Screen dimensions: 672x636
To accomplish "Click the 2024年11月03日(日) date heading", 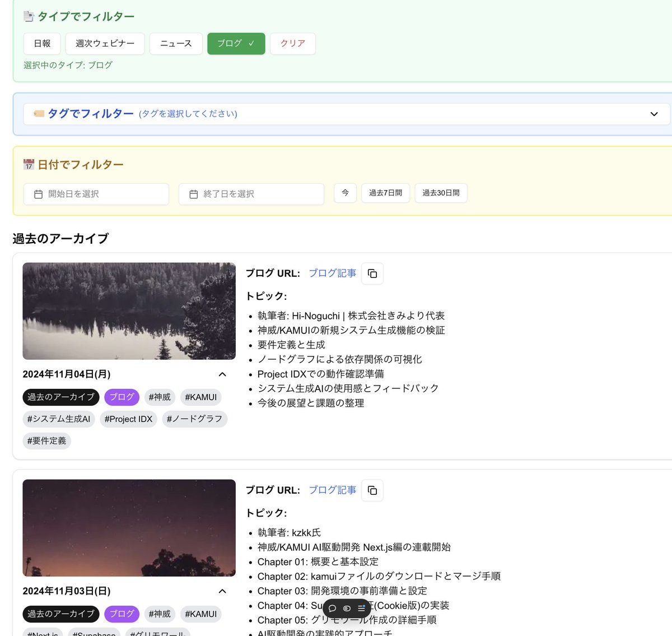I will pyautogui.click(x=67, y=591).
